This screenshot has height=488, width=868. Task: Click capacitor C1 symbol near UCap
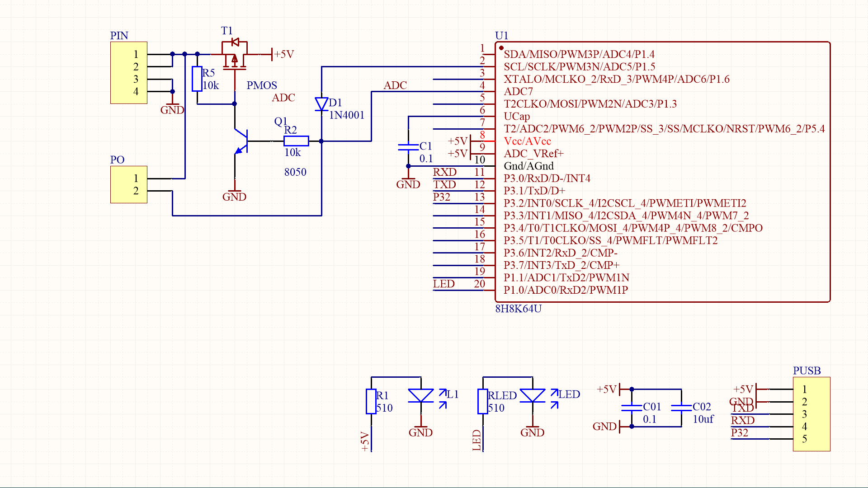(408, 147)
